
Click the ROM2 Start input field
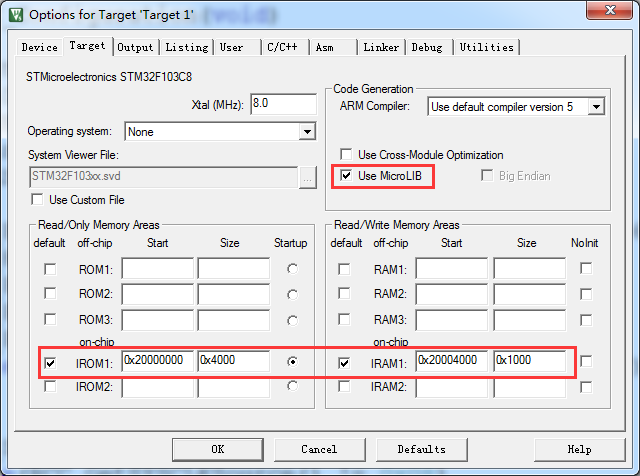click(x=158, y=294)
